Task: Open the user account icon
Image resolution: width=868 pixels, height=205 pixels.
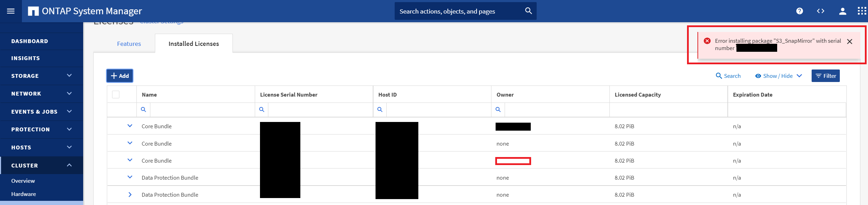Action: pos(843,11)
